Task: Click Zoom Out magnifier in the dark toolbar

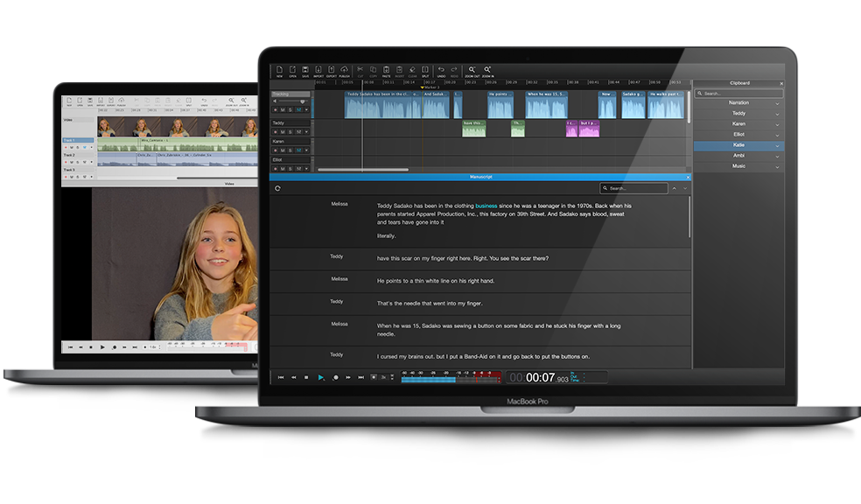Action: (x=472, y=71)
